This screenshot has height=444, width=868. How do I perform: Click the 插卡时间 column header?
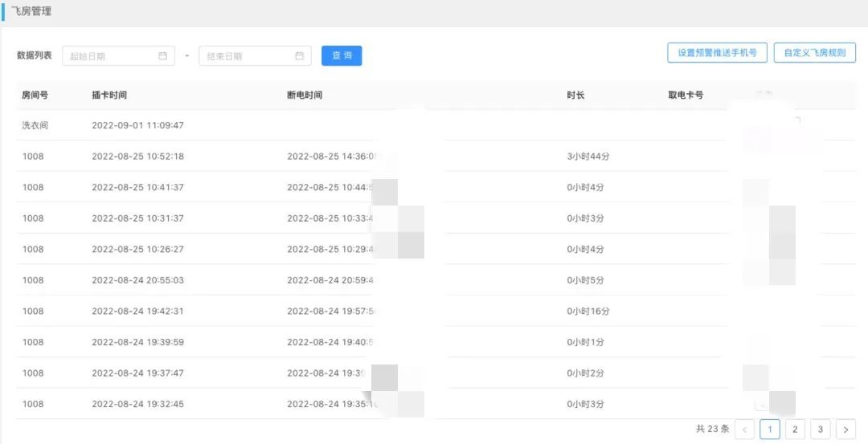click(109, 95)
